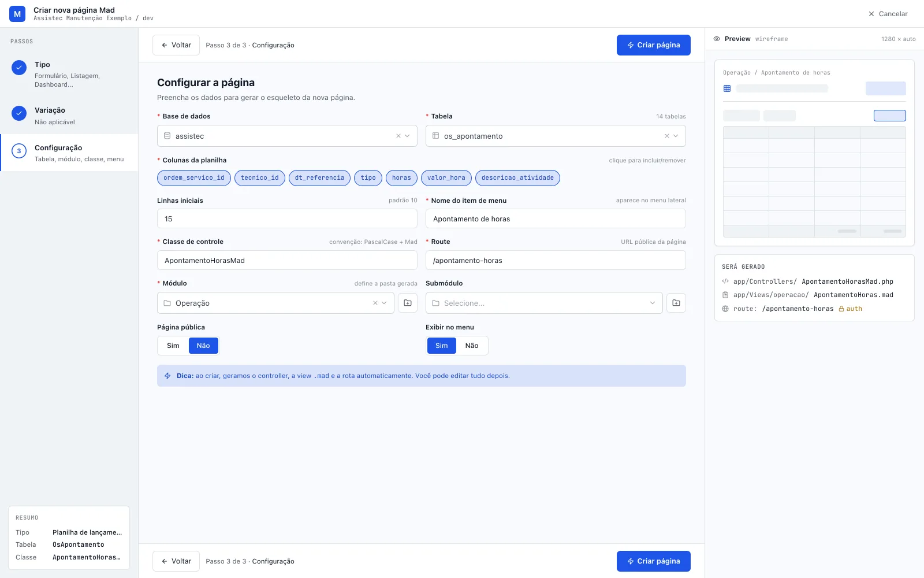924x578 pixels.
Task: Click the blue M app logo
Action: [x=17, y=14]
